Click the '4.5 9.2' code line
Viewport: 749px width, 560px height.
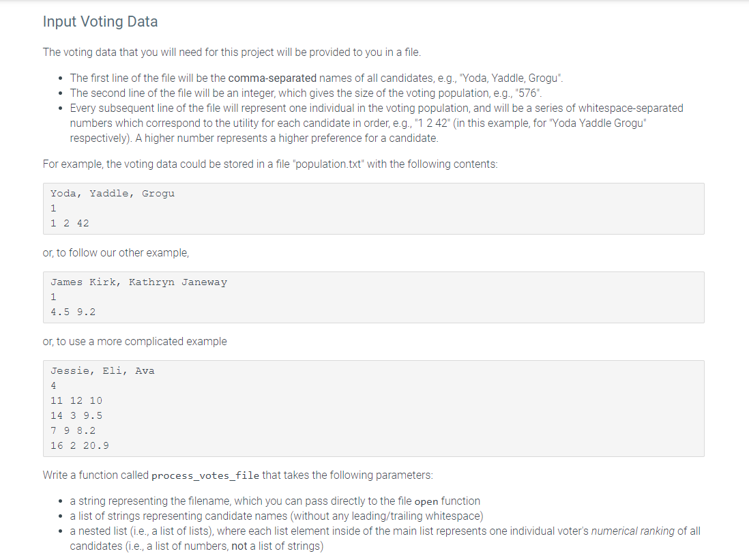pyautogui.click(x=73, y=312)
